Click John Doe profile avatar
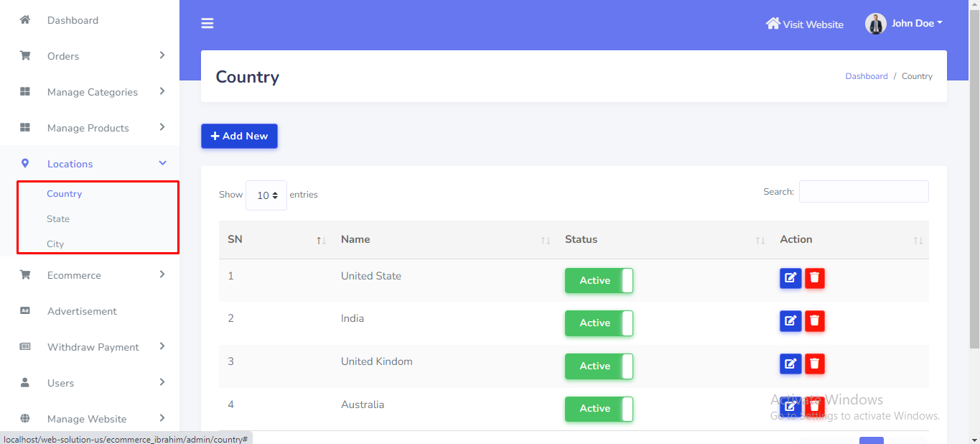 point(875,24)
